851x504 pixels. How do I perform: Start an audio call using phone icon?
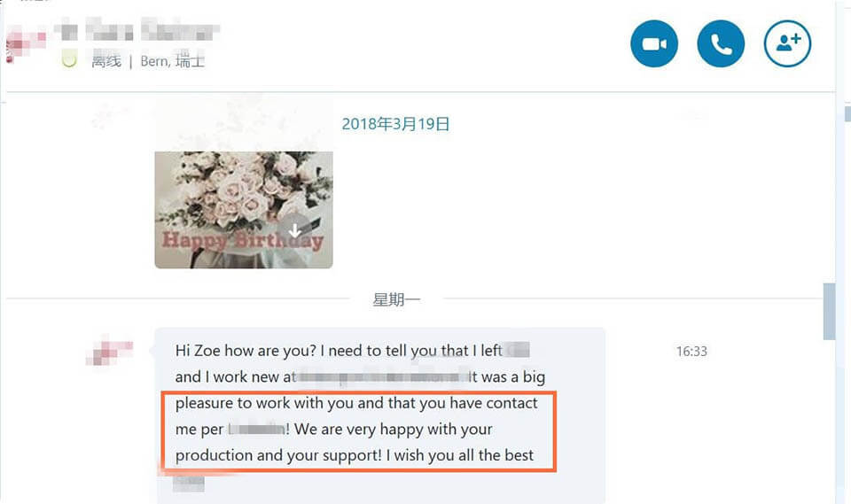point(721,44)
